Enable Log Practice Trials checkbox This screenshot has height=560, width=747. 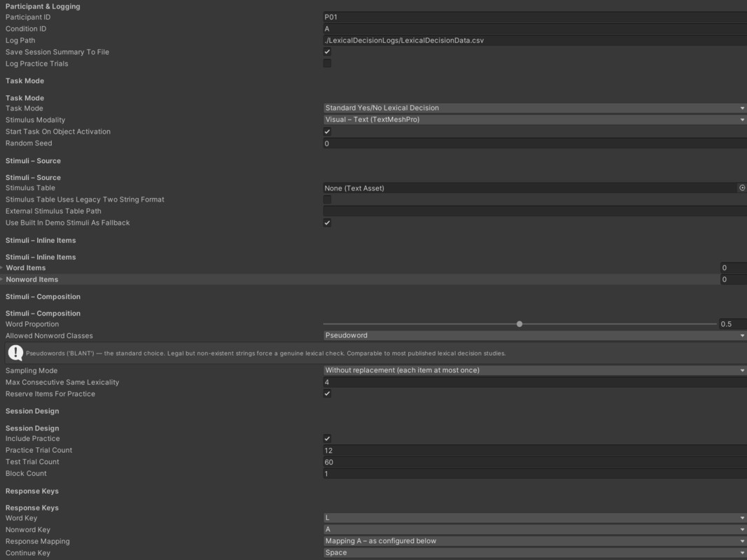coord(327,63)
